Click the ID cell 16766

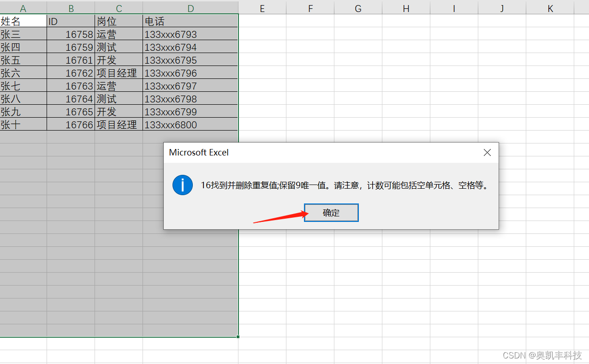click(x=71, y=125)
